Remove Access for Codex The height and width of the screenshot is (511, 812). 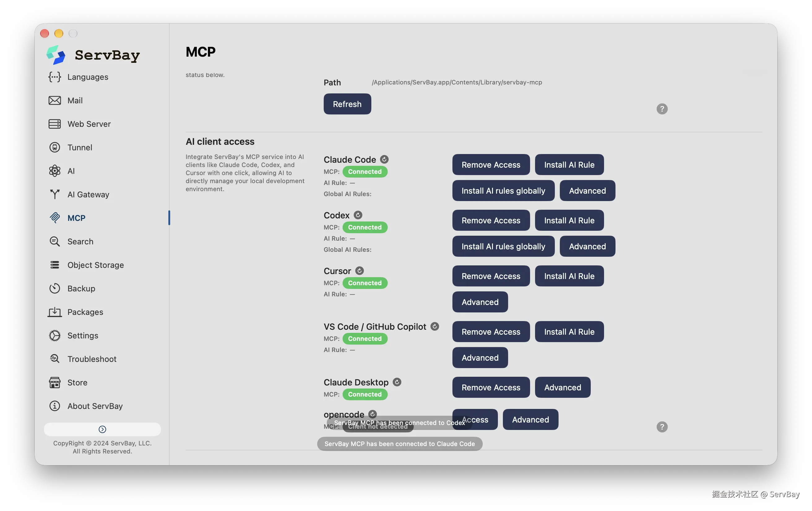491,221
